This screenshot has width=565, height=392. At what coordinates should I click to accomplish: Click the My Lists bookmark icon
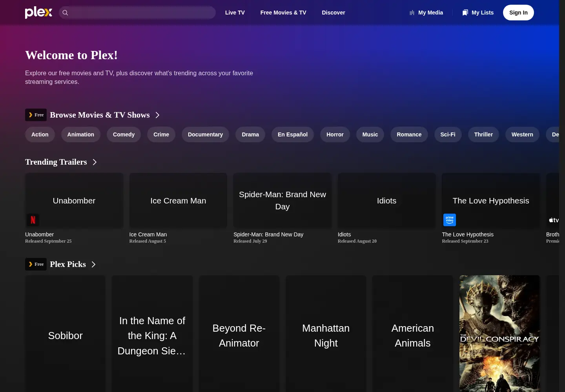click(465, 13)
